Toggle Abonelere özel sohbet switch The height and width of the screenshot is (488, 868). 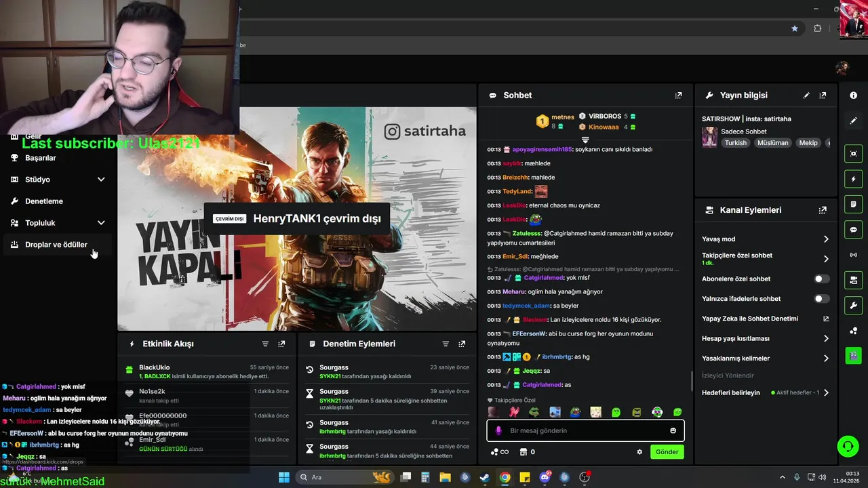(821, 279)
